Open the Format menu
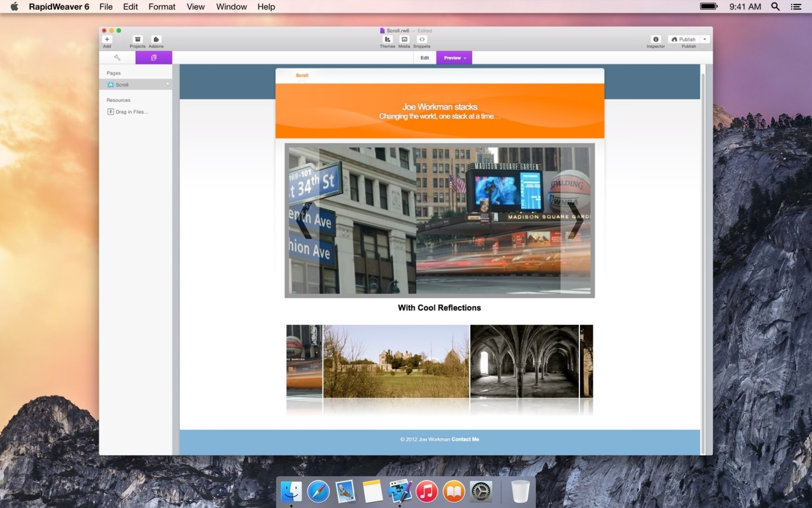The image size is (812, 508). point(162,7)
